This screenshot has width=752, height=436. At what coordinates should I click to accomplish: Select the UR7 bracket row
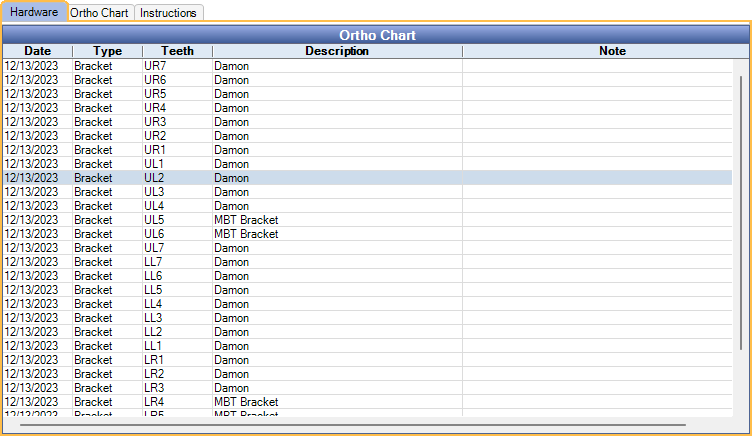pos(155,66)
